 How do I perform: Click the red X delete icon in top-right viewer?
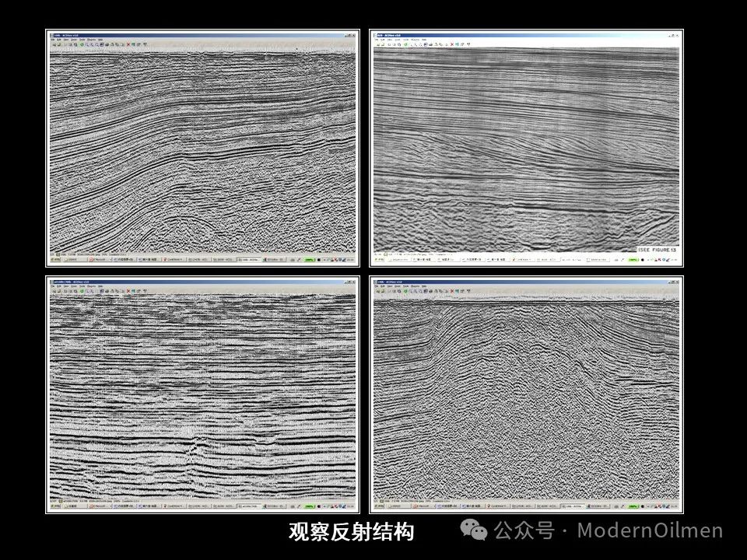pos(451,44)
